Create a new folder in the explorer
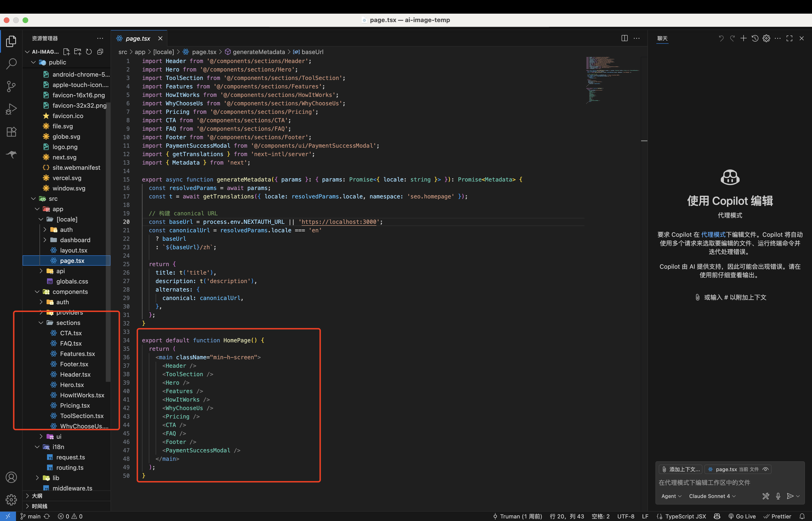The width and height of the screenshot is (812, 521). (78, 52)
